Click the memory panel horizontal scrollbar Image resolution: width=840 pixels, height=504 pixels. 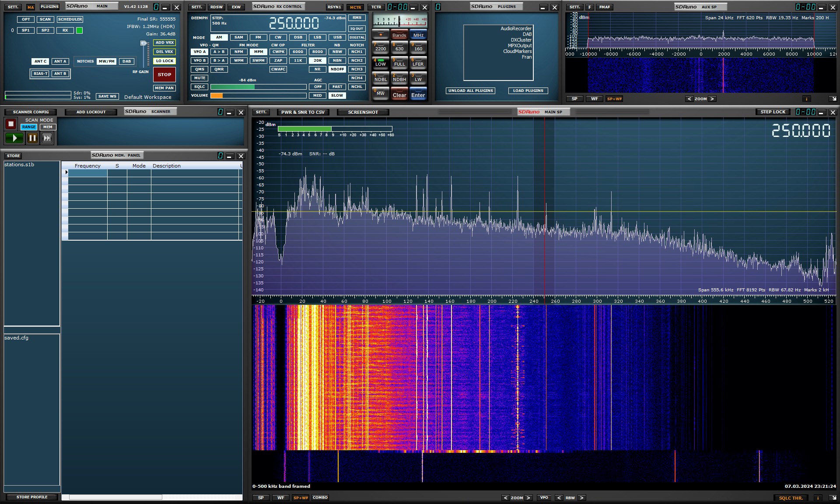tap(115, 497)
